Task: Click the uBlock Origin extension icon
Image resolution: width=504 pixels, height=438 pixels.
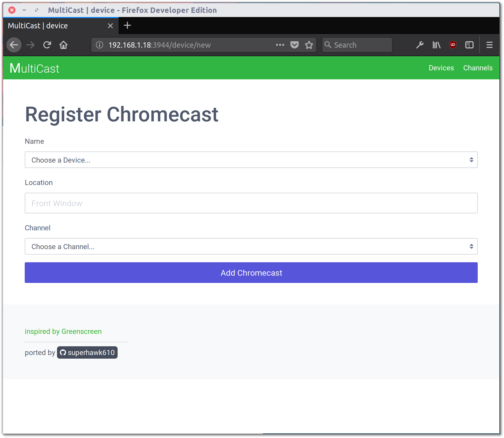Action: click(x=453, y=45)
